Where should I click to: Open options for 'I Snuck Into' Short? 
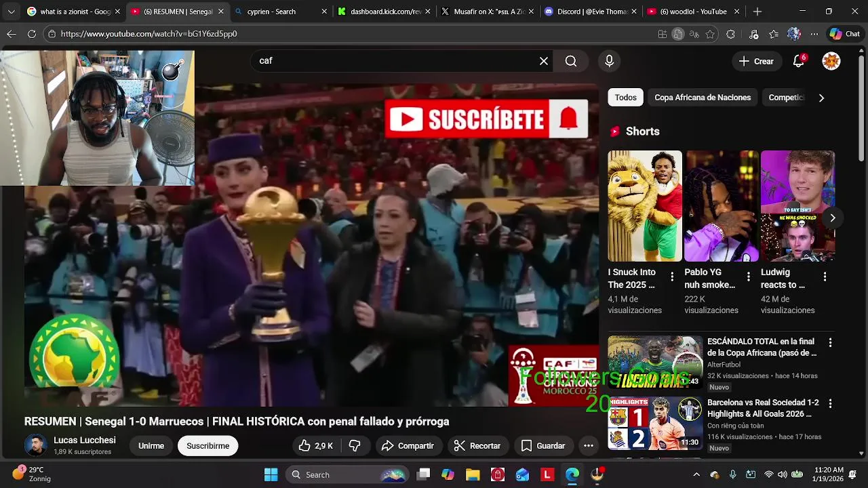coord(672,277)
